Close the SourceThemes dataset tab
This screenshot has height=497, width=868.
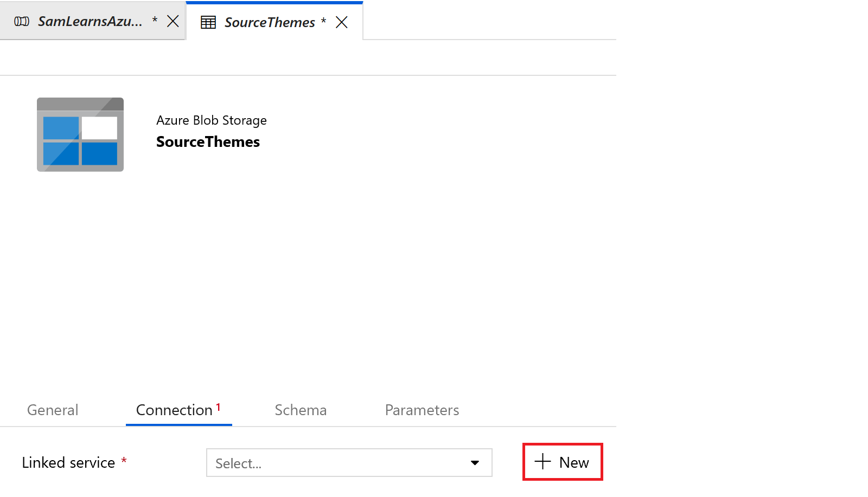tap(342, 22)
